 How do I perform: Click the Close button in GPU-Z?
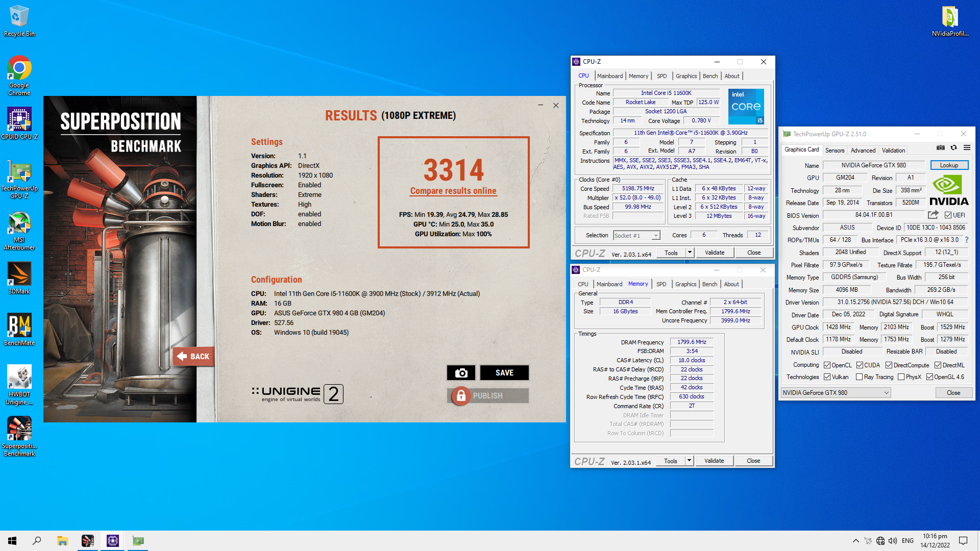pyautogui.click(x=953, y=392)
